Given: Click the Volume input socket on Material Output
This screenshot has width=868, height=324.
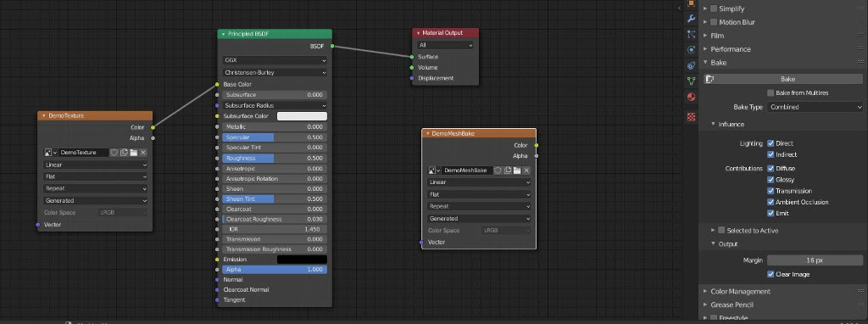Looking at the screenshot, I should 412,68.
